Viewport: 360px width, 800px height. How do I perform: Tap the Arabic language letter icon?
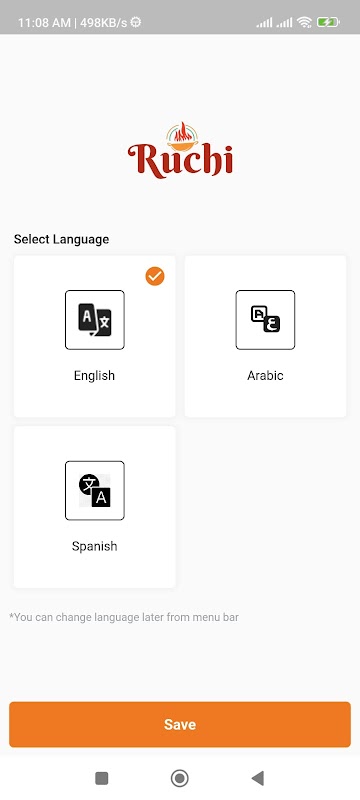265,320
